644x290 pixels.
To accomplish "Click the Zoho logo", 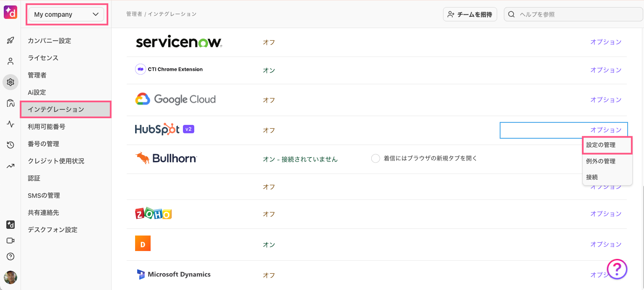I will pyautogui.click(x=154, y=214).
